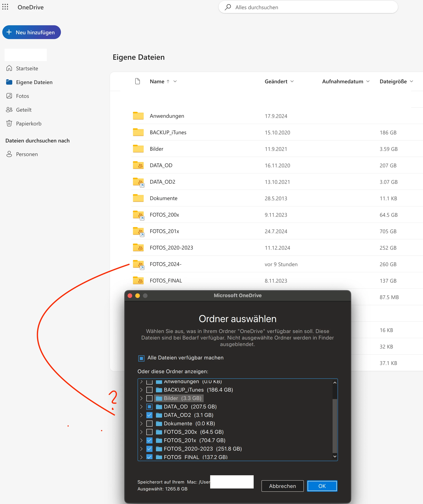Toggle Alle Dateien verfügbar machen checkbox
Image resolution: width=423 pixels, height=504 pixels.
tap(141, 358)
